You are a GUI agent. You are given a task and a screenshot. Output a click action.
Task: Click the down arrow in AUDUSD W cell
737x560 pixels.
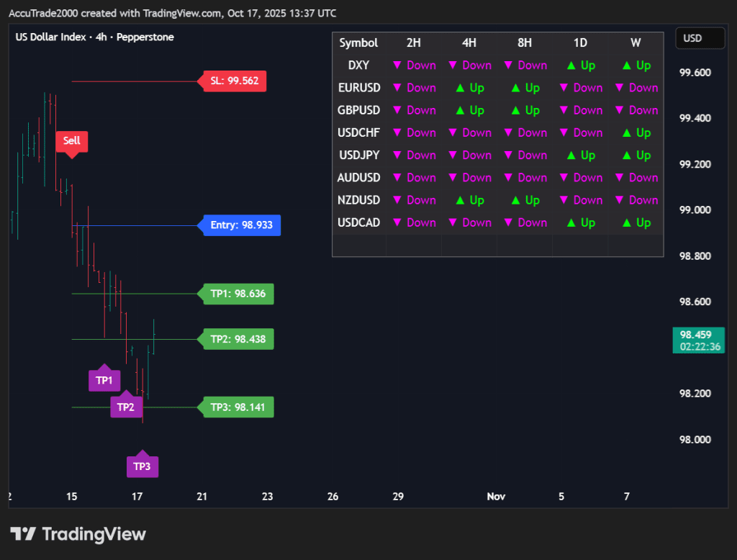(x=620, y=178)
